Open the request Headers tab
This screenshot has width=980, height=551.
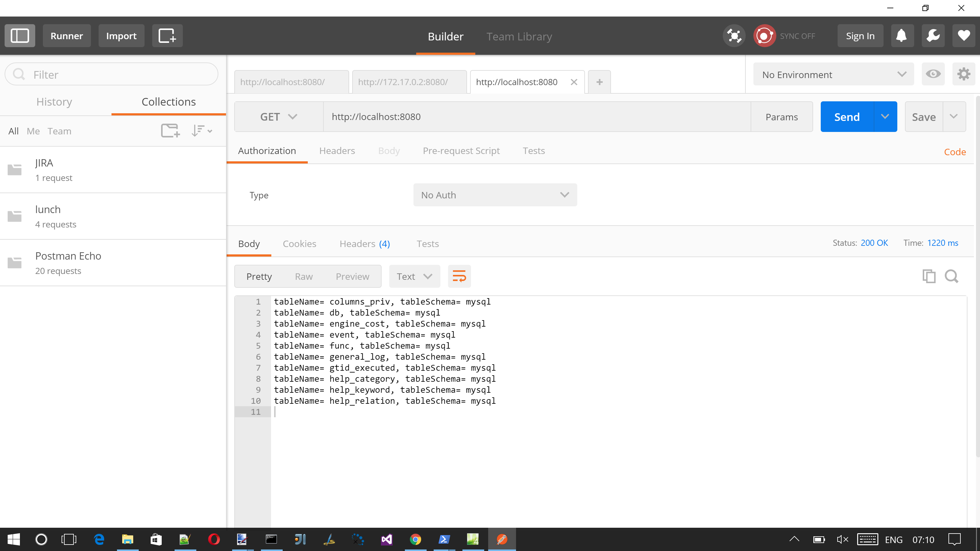[x=337, y=151]
